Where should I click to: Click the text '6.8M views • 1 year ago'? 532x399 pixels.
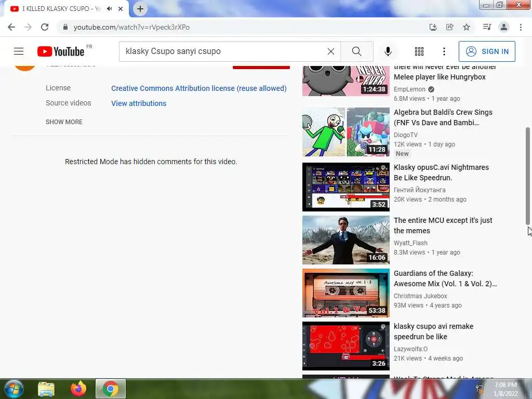[427, 99]
